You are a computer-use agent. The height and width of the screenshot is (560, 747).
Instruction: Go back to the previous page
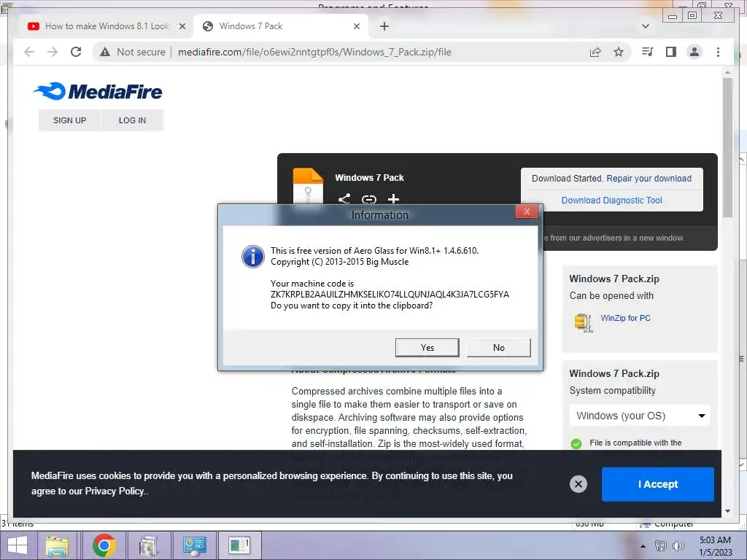(29, 52)
